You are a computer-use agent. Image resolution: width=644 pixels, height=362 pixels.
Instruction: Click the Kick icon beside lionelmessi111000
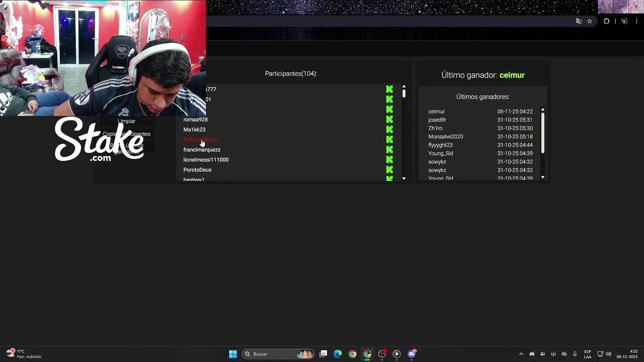[389, 159]
